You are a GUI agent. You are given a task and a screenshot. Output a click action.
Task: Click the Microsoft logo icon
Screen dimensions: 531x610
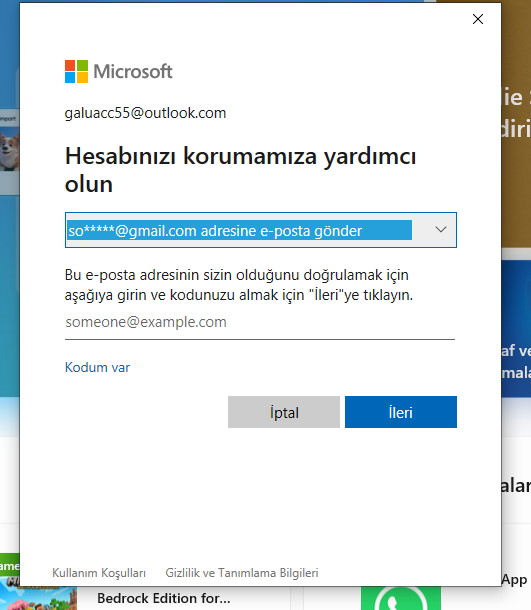pyautogui.click(x=76, y=71)
